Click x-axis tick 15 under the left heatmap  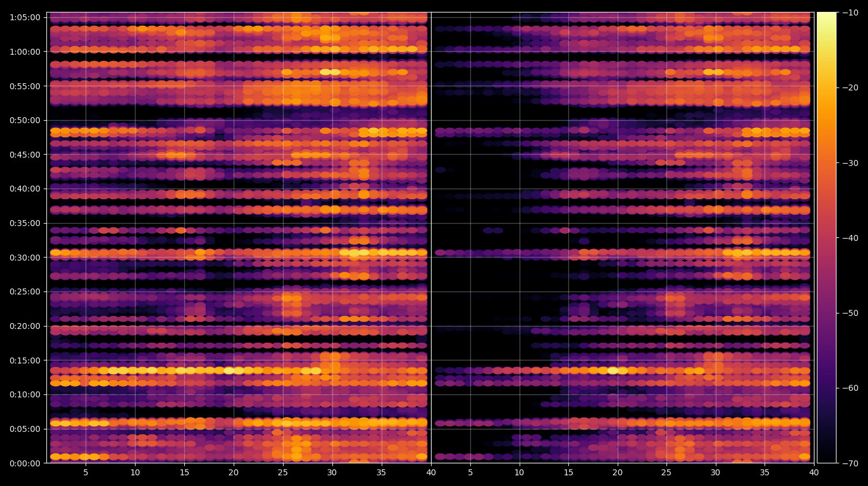(184, 472)
